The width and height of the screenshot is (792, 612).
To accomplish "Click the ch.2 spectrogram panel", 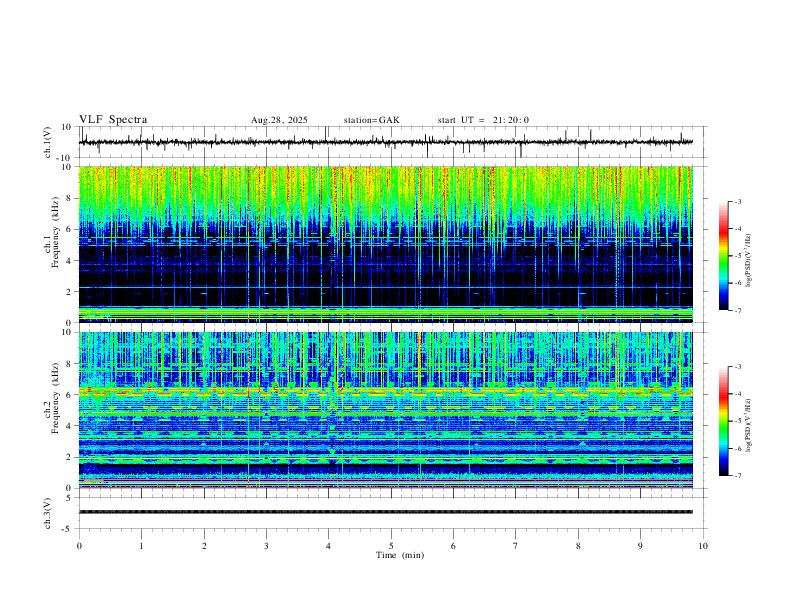I will click(x=386, y=410).
